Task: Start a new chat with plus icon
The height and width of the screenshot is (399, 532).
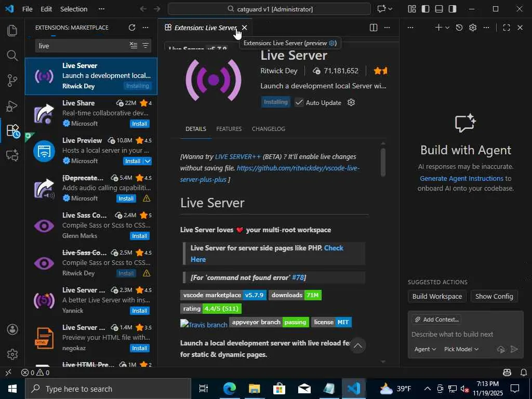Action: [x=438, y=28]
